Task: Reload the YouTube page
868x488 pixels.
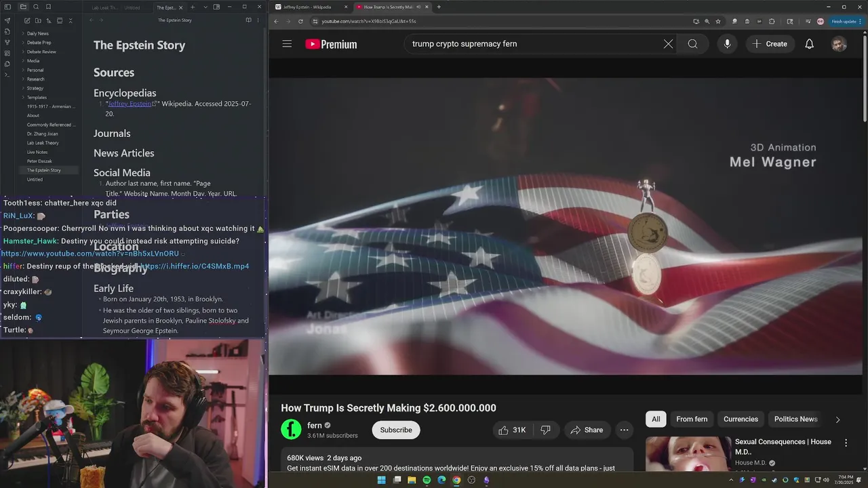Action: 300,21
